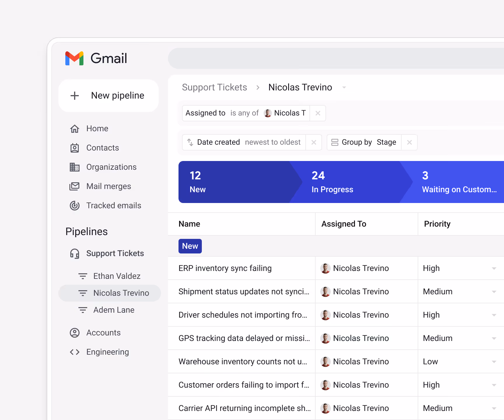This screenshot has width=504, height=420.
Task: Remove the Group by Stage grouping
Action: tap(409, 142)
